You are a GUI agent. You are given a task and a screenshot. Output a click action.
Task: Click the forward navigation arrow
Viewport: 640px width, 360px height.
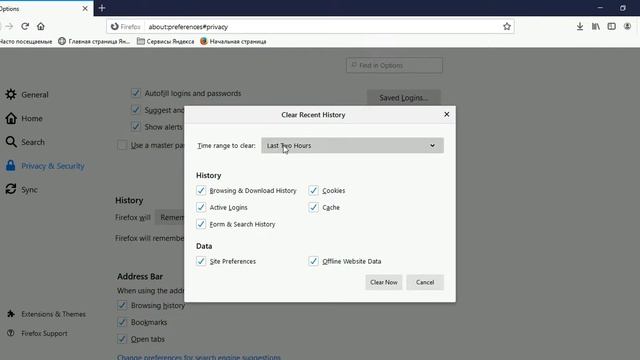coord(9,27)
